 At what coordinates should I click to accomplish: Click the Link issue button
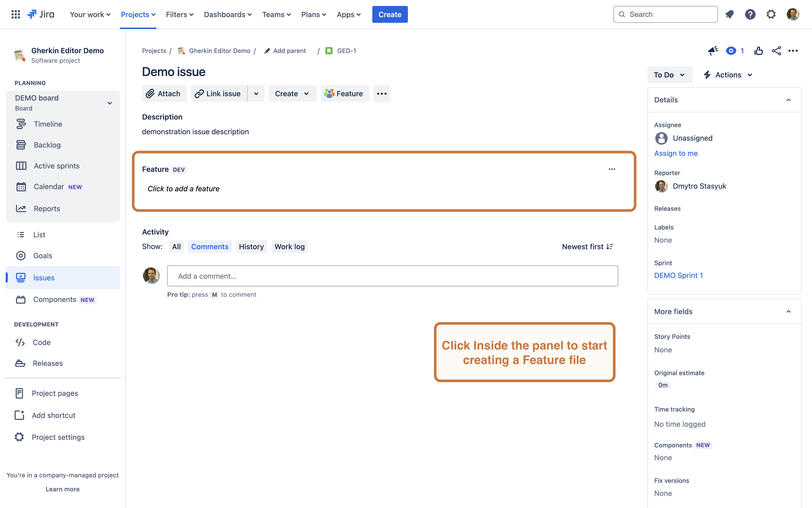218,93
